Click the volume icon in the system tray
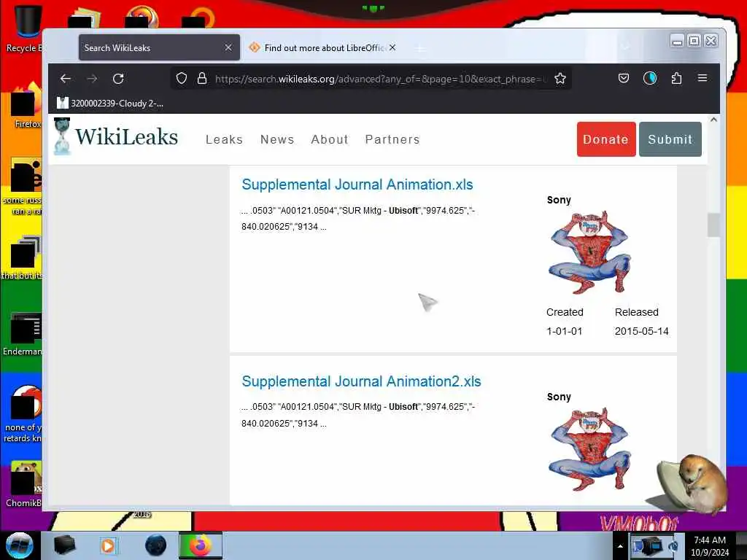747x560 pixels. pyautogui.click(x=673, y=545)
